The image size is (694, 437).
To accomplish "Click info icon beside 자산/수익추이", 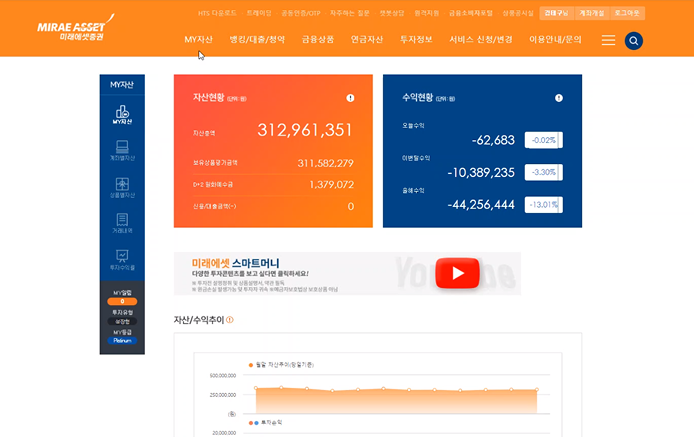I will (x=230, y=320).
